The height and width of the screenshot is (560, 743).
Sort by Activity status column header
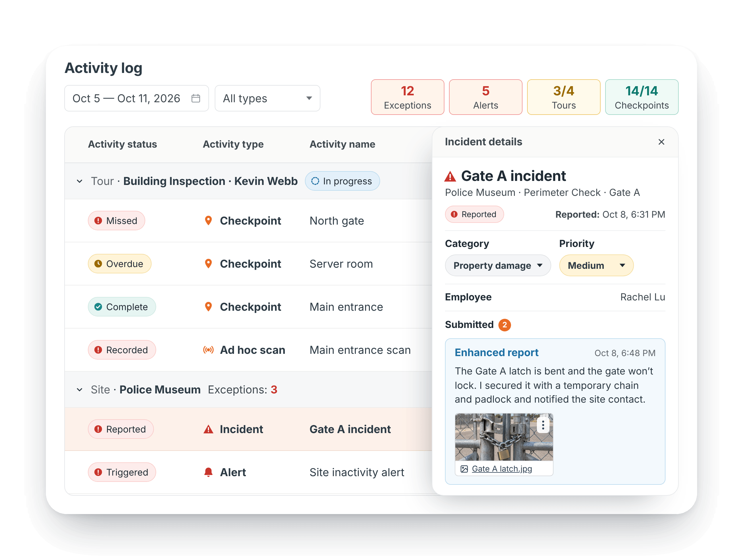coord(123,144)
